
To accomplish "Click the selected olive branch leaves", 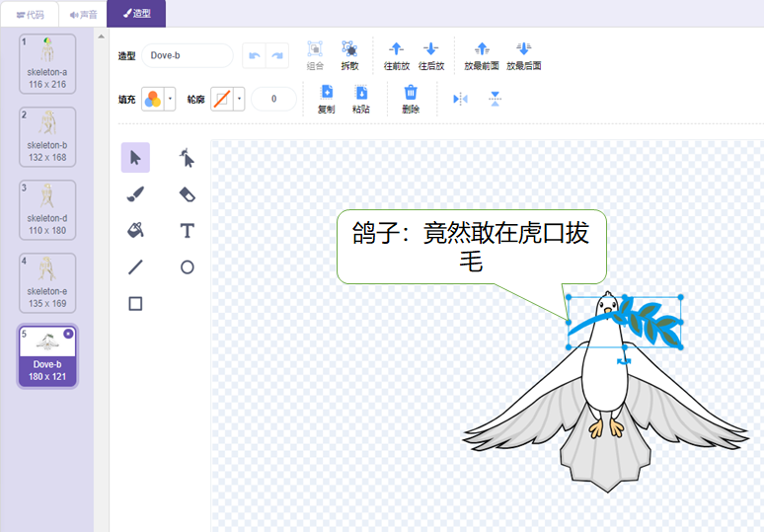I will coord(650,322).
